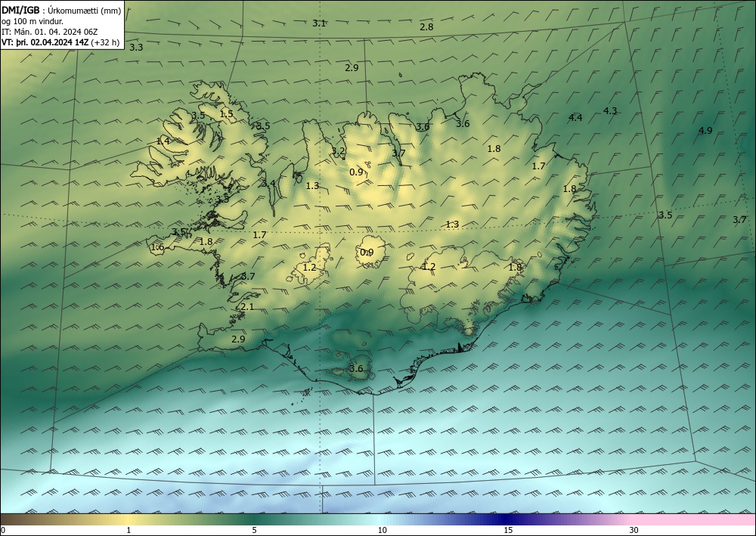Click the 1.5 value in the Westfjords
This screenshot has width=756, height=536.
(226, 113)
